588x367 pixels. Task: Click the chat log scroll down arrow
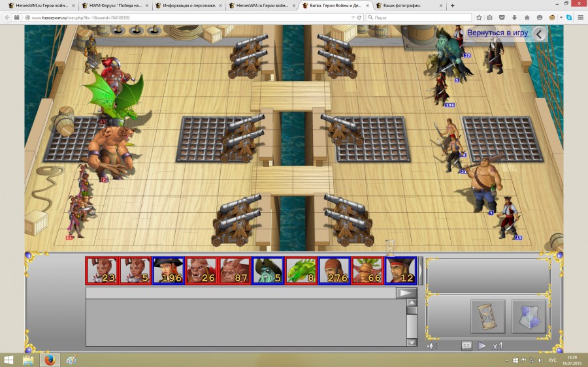tap(412, 342)
